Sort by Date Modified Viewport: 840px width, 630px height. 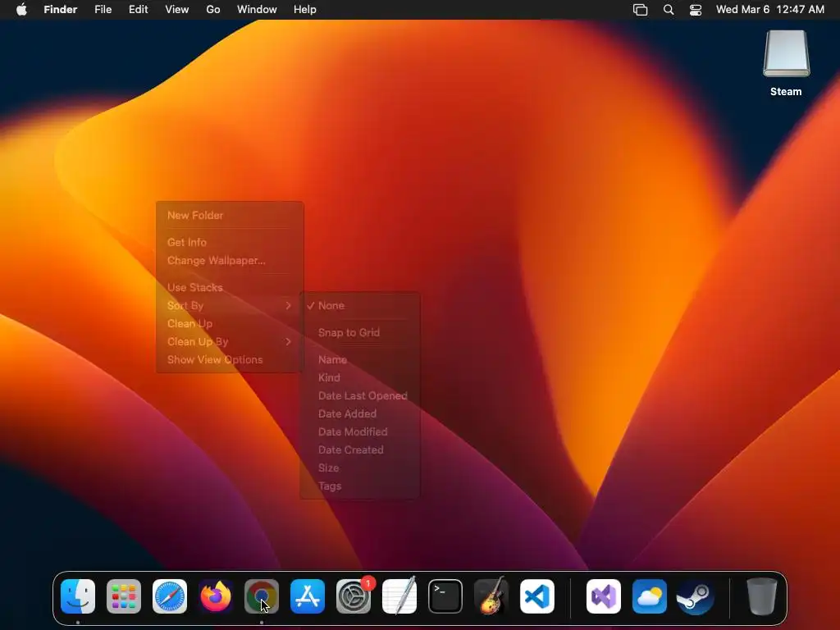[x=360, y=431]
